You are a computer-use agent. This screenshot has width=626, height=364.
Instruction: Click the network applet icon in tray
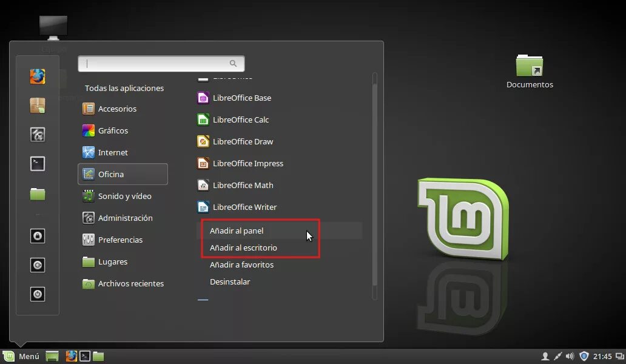557,356
